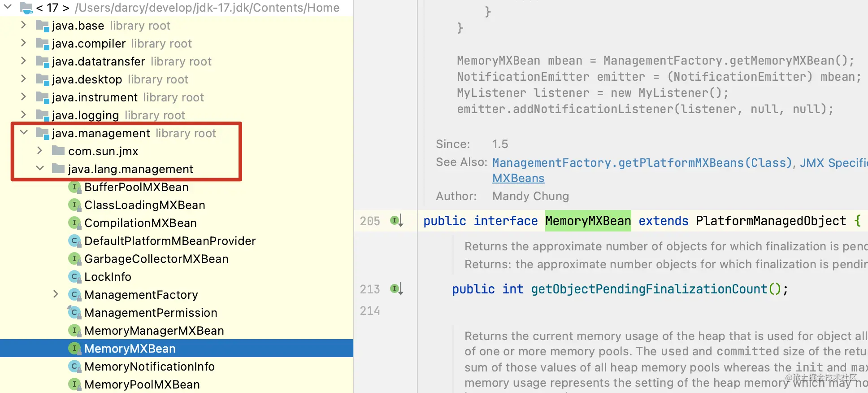Click line number 213 in the gutter
This screenshot has height=393, width=868.
[370, 289]
